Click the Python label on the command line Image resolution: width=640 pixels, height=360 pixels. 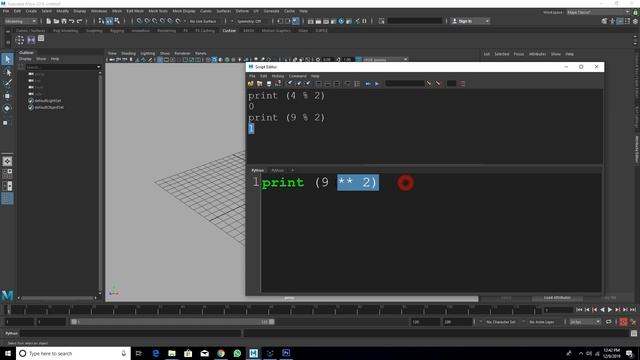11,333
